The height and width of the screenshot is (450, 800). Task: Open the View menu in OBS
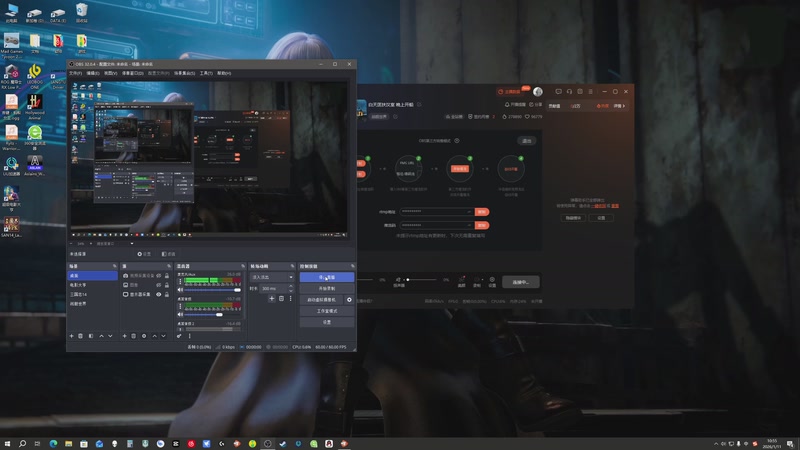click(110, 73)
